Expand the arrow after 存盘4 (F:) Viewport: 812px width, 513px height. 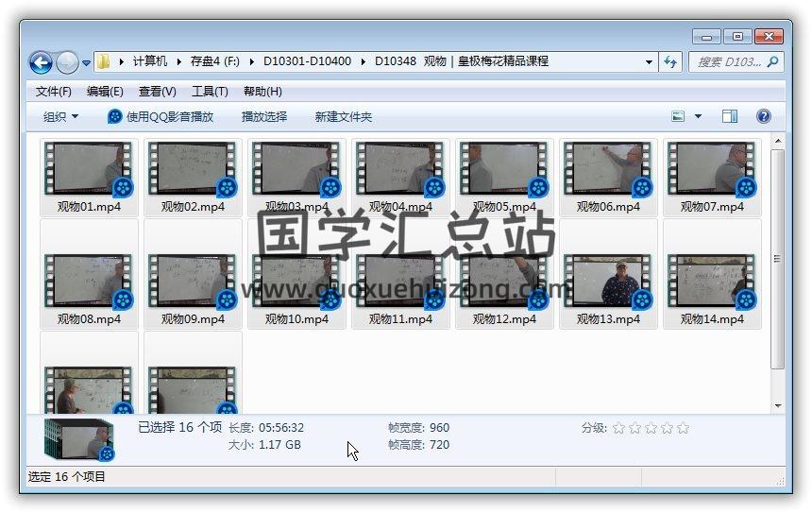[252, 61]
